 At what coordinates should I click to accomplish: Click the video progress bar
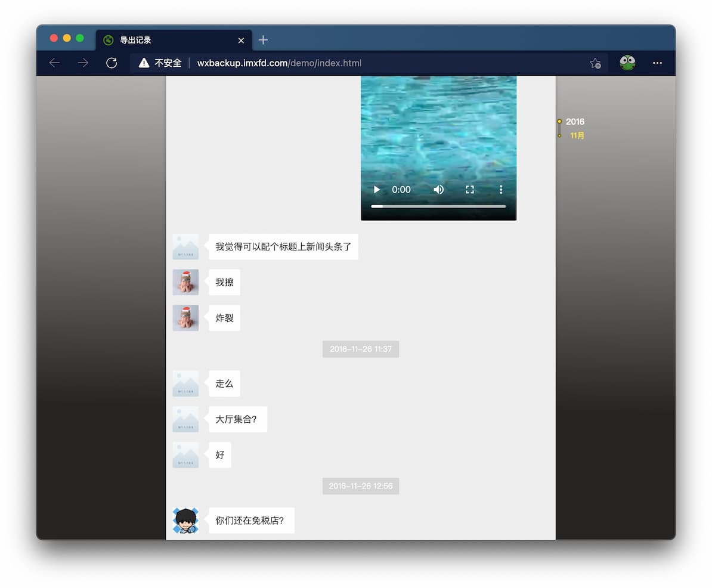point(438,206)
